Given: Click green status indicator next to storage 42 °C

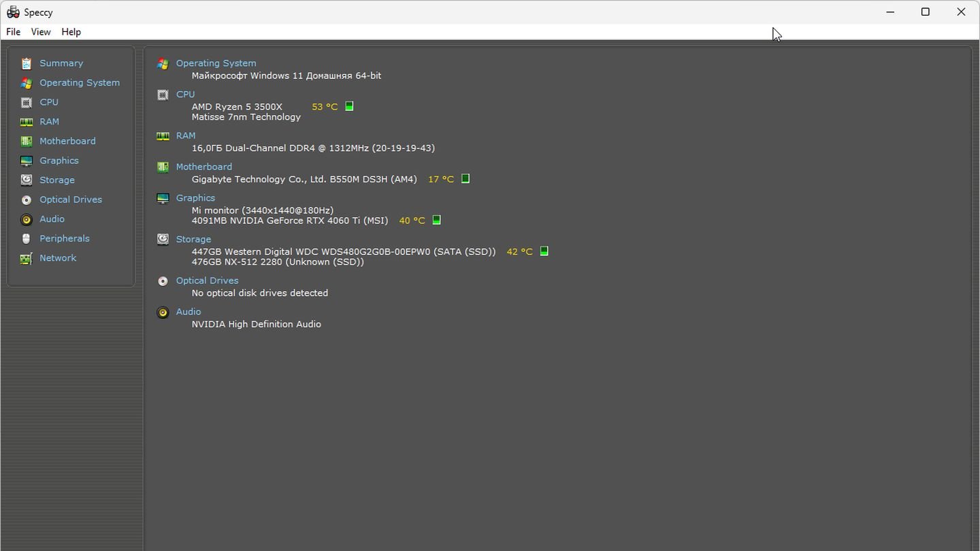Looking at the screenshot, I should 544,251.
